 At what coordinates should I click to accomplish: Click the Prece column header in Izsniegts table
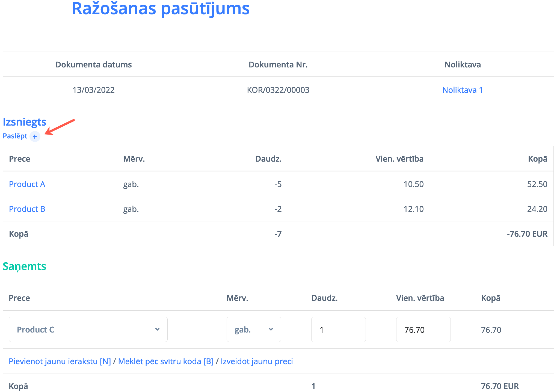20,159
